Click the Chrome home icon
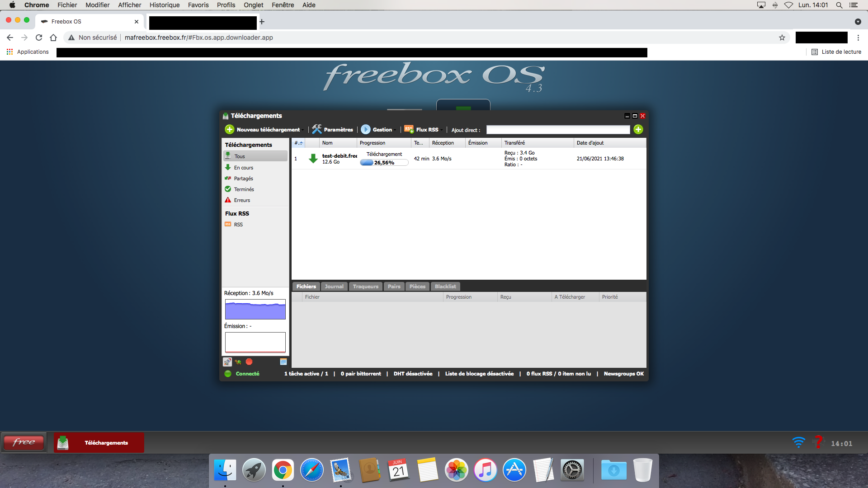868x488 pixels. tap(53, 38)
